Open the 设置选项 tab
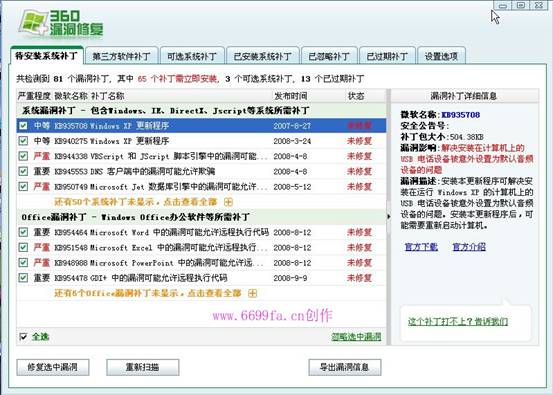 441,56
